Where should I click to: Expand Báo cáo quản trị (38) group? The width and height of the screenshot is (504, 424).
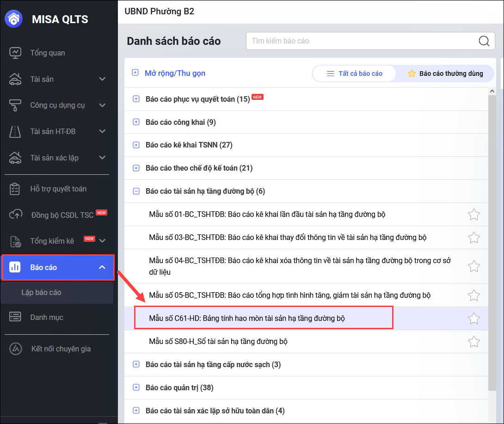click(136, 387)
